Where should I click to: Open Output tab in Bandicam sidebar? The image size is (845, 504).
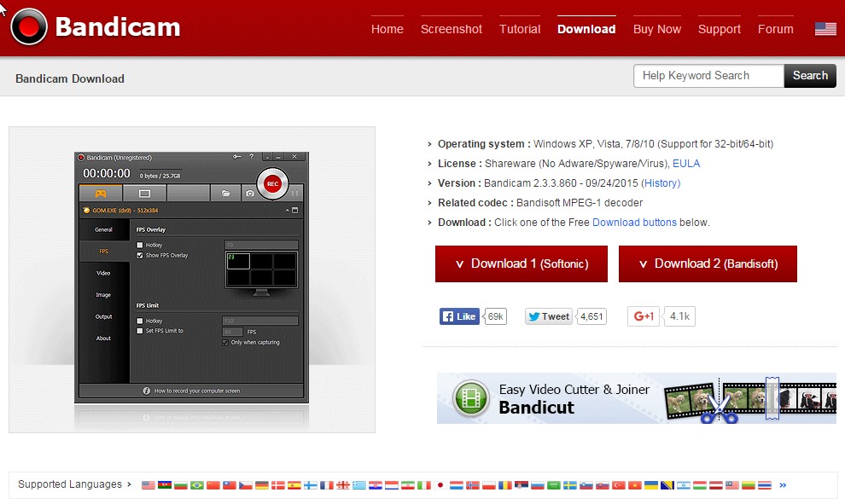pos(103,316)
